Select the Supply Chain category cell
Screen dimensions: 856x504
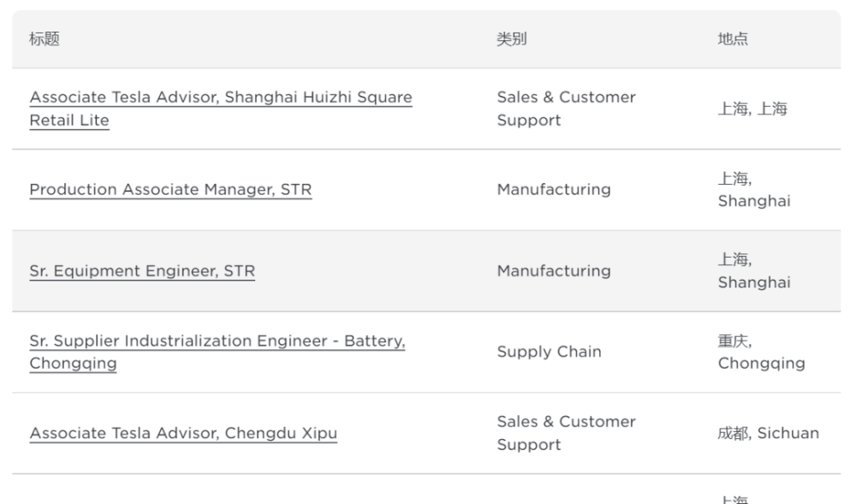pos(549,352)
